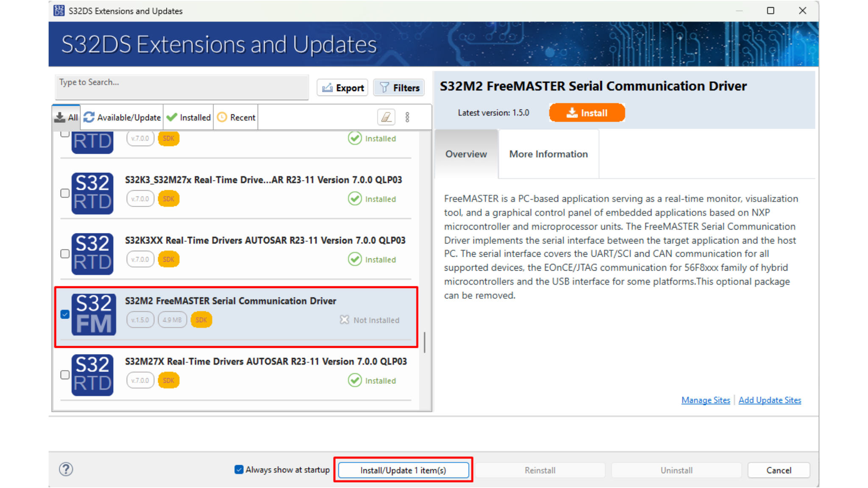Click the help question mark icon
This screenshot has height=488, width=868.
click(66, 469)
